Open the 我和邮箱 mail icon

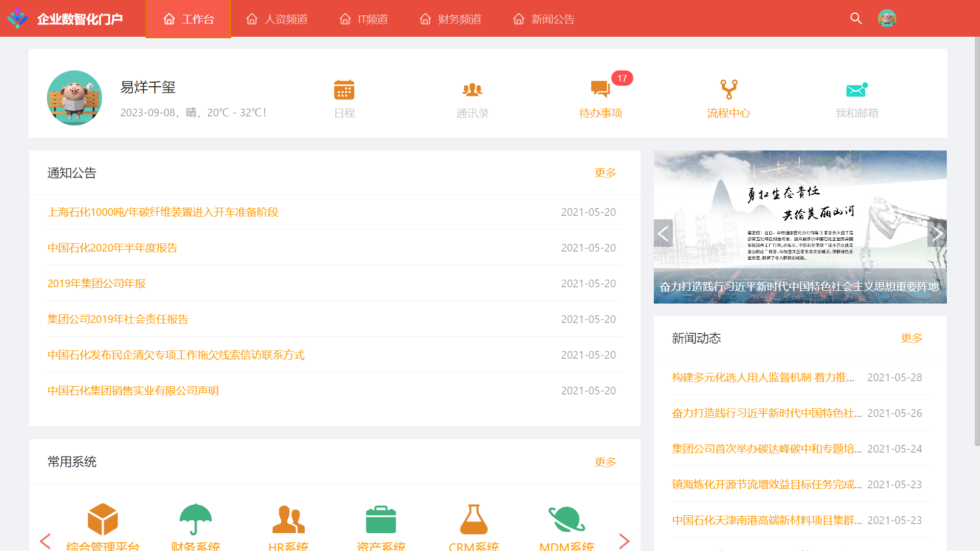[856, 90]
